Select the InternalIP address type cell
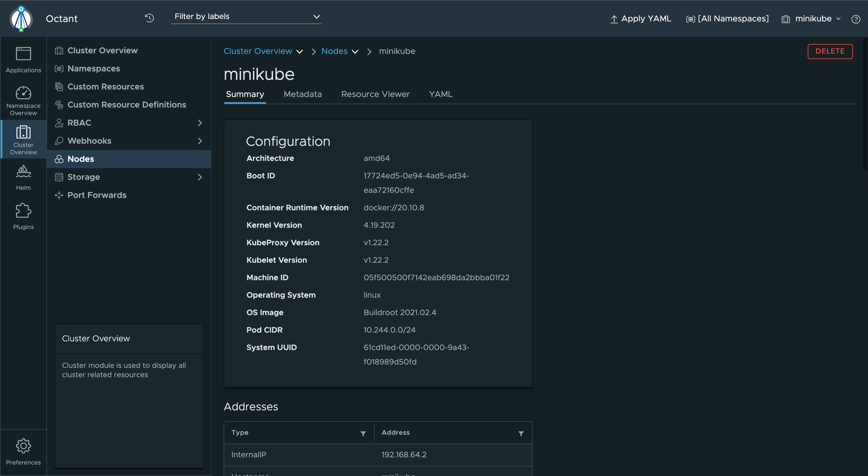The image size is (868, 476). 249,455
